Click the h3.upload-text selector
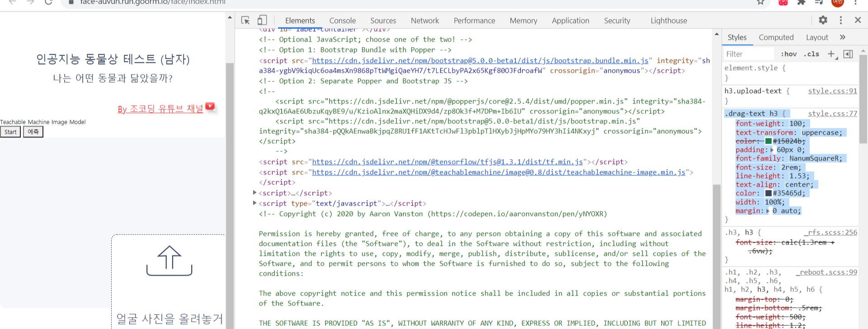Screen dimensions: 868x329 [x=753, y=91]
